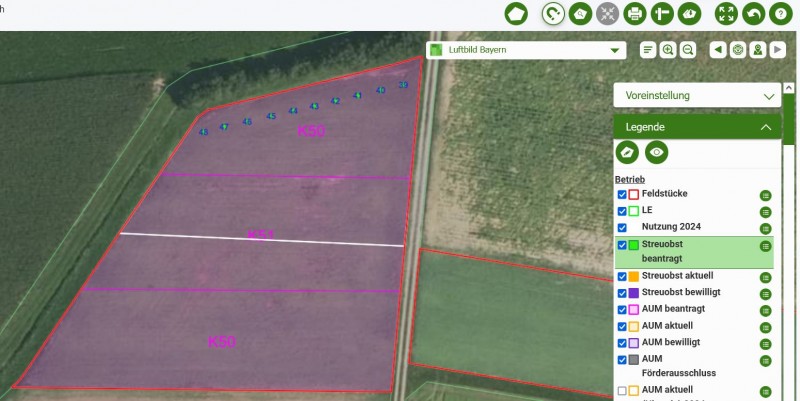The image size is (800, 401).
Task: Toggle the Streuobst aktuell checkbox
Action: (x=622, y=276)
